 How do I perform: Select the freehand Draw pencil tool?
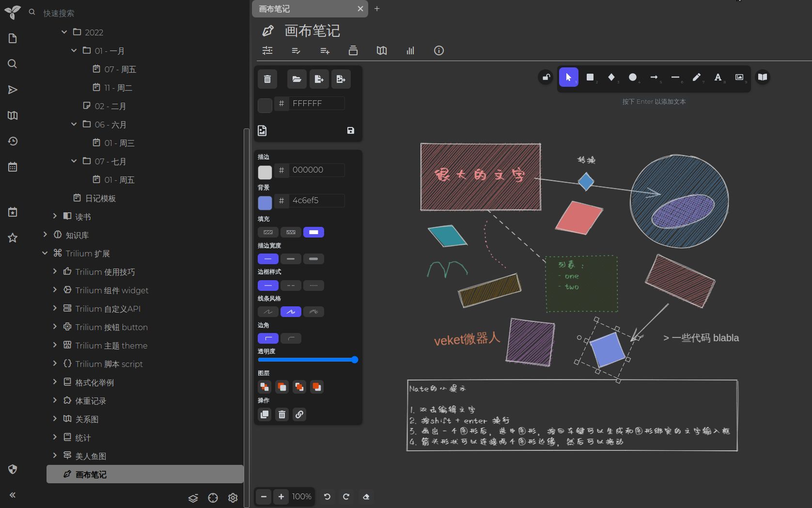pyautogui.click(x=697, y=78)
